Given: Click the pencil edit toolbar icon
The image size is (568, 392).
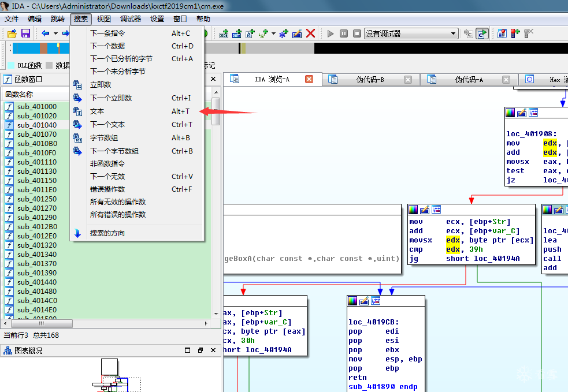Looking at the screenshot, I should coord(297,33).
